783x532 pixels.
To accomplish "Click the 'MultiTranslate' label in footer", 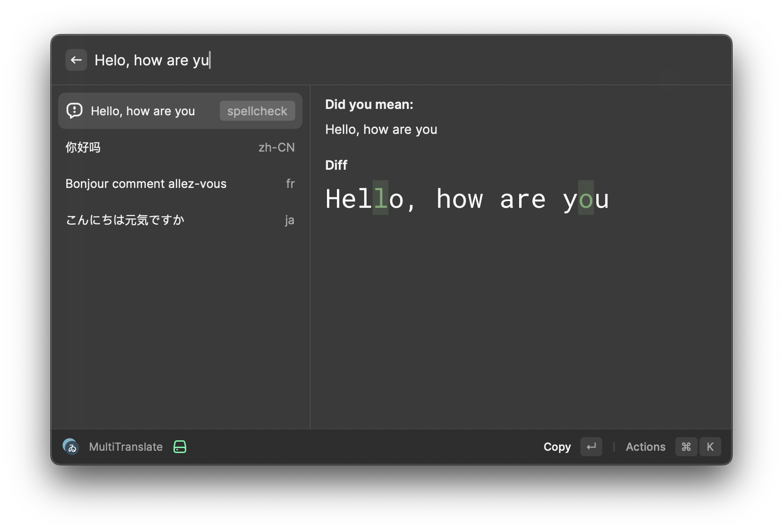I will [126, 447].
